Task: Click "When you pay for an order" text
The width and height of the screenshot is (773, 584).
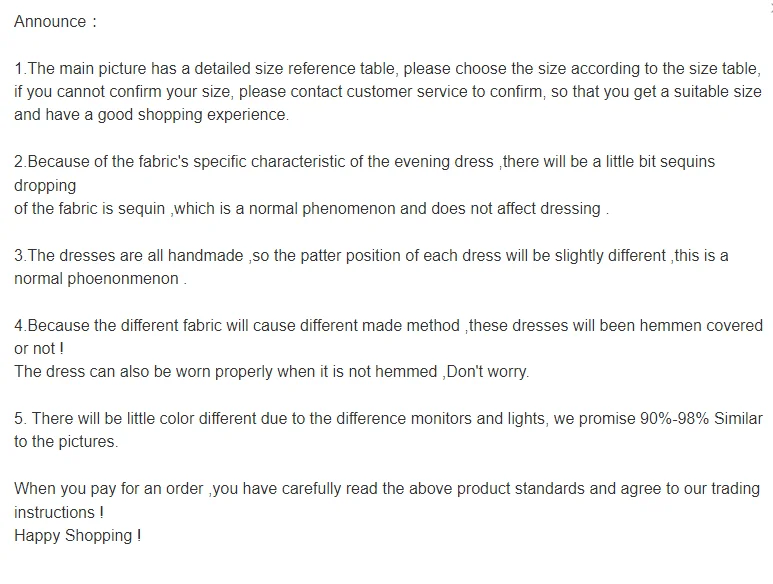Action: point(108,488)
